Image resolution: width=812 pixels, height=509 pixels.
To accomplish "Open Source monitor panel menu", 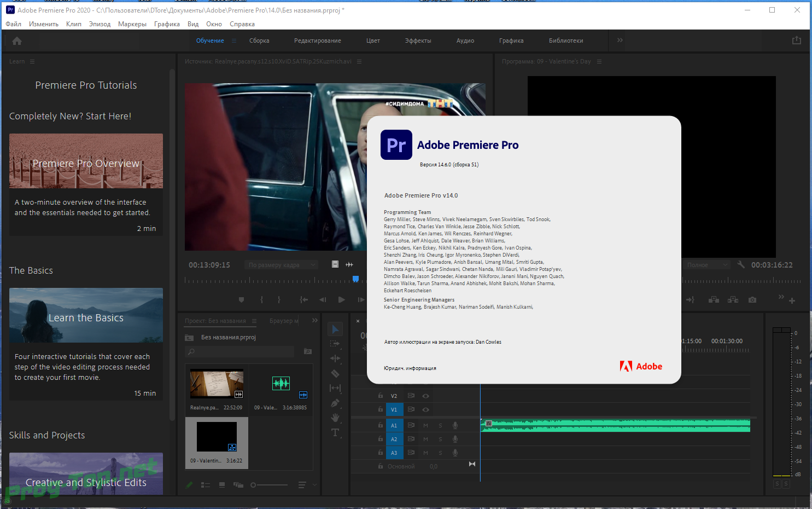I will click(x=359, y=61).
